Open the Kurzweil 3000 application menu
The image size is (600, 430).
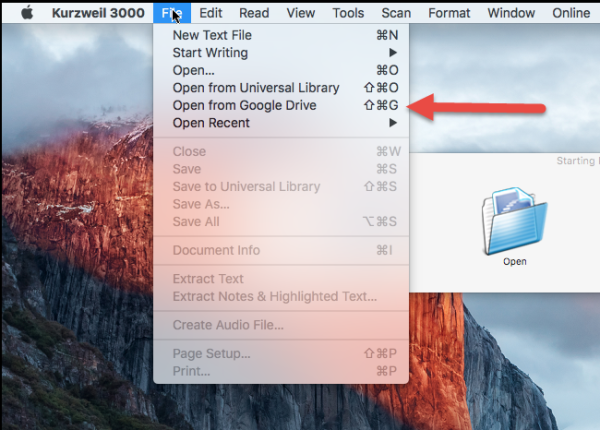(x=98, y=13)
